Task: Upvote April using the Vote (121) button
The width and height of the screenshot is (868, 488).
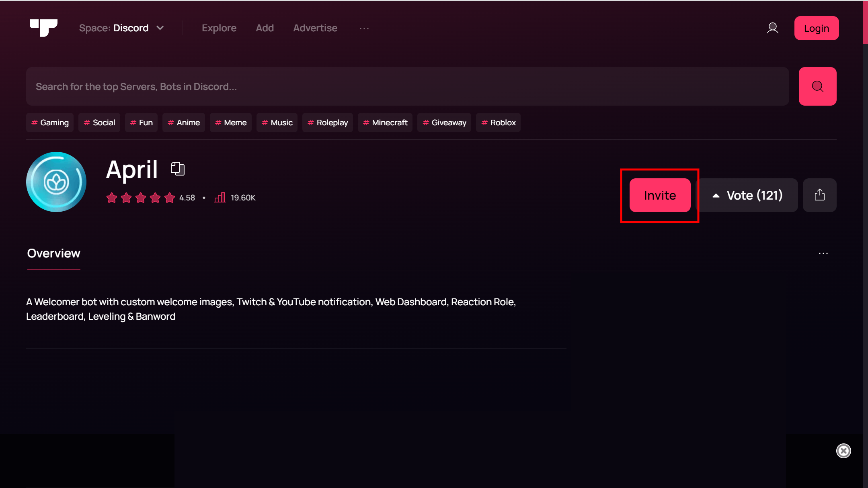Action: pyautogui.click(x=748, y=195)
